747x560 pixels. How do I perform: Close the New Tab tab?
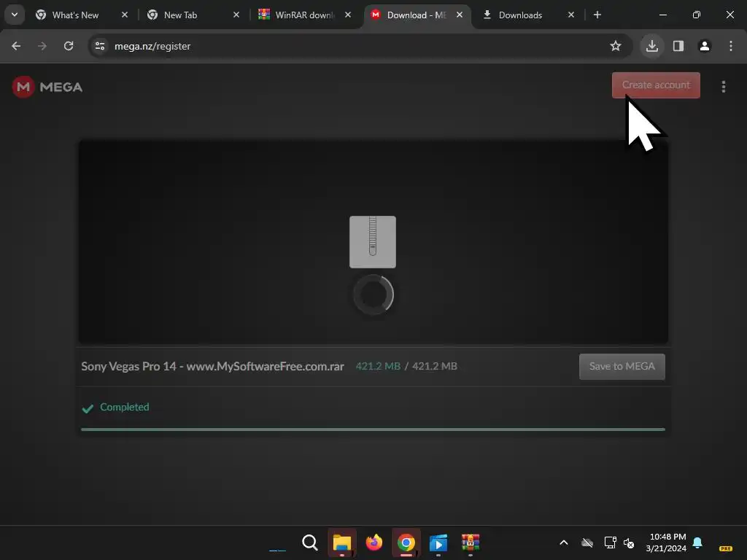(x=236, y=15)
